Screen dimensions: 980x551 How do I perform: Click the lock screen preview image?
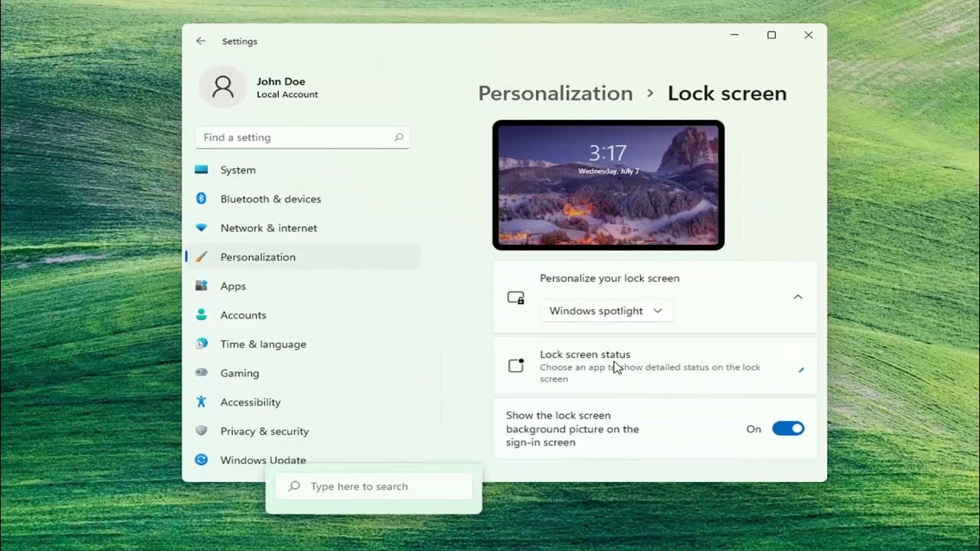click(x=609, y=185)
